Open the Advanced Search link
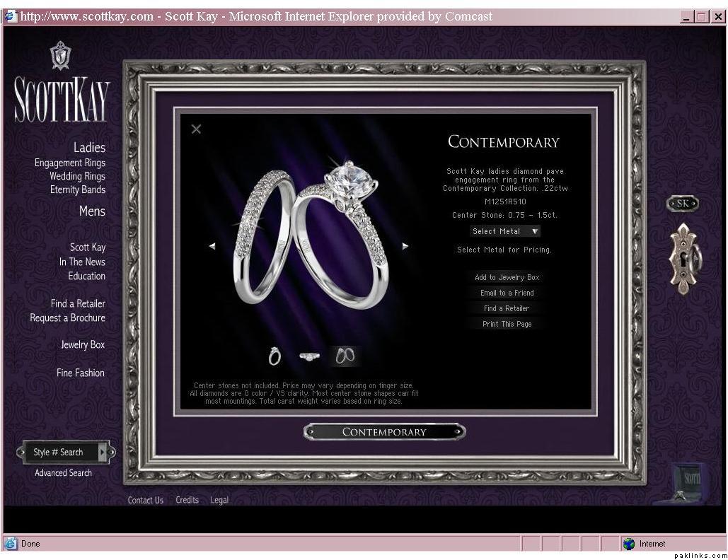Viewport: 728px width, 560px height. pyautogui.click(x=64, y=473)
